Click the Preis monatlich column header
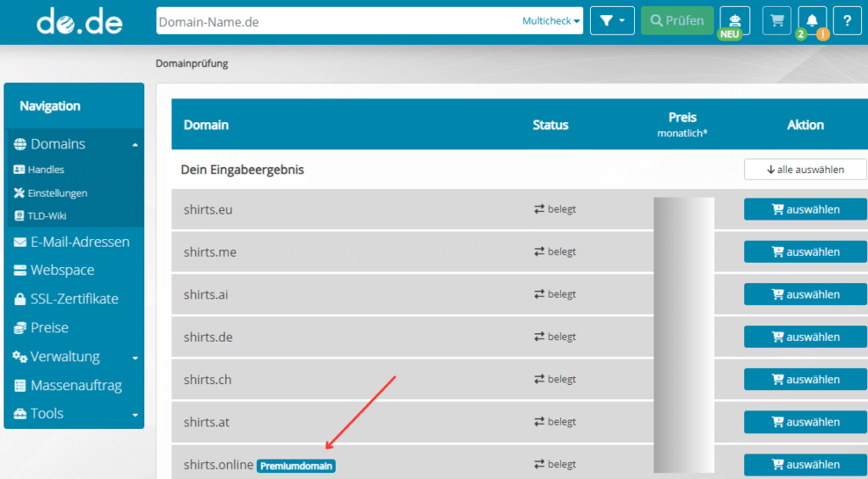This screenshot has height=479, width=868. [x=682, y=125]
